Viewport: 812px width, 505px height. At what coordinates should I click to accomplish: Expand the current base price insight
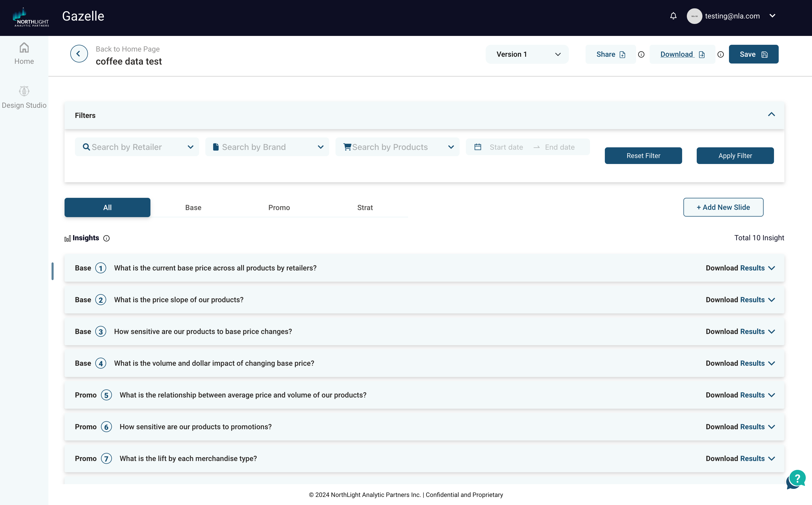(771, 268)
